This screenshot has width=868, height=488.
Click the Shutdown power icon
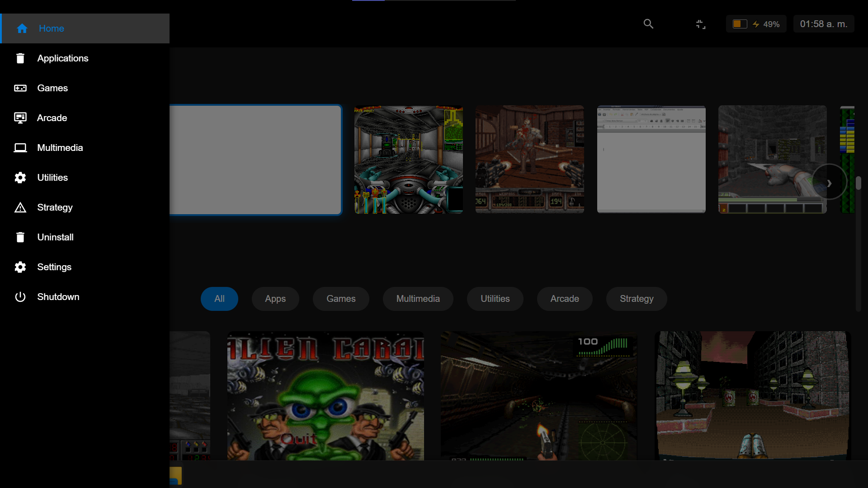[20, 297]
